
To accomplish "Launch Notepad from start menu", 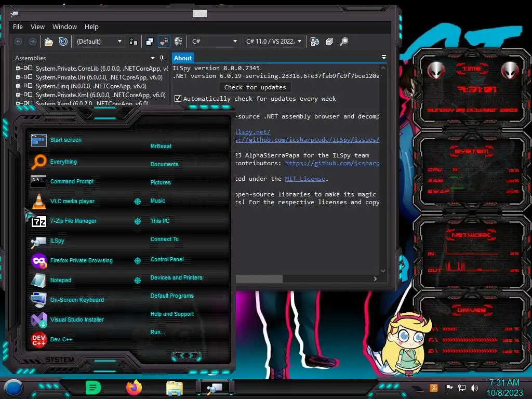I will click(60, 280).
